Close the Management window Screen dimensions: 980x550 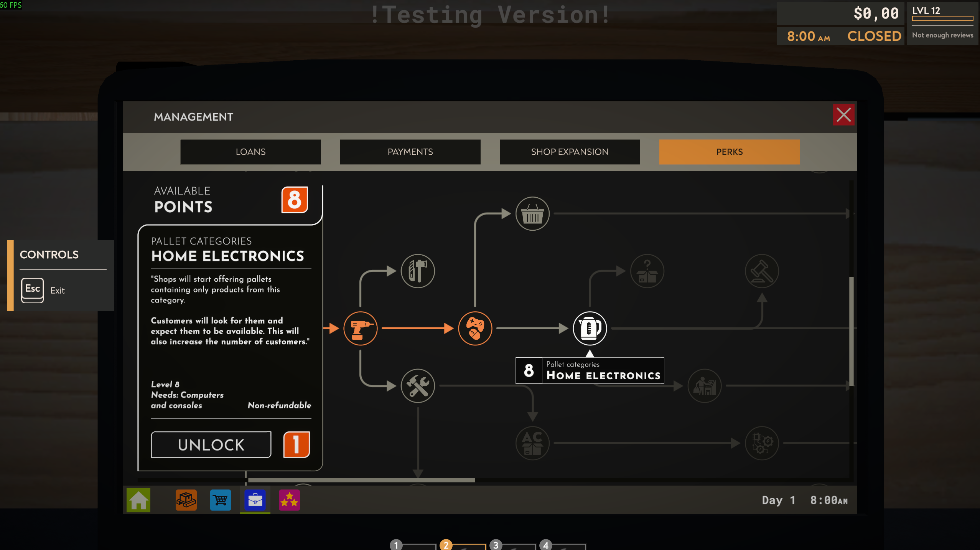843,115
